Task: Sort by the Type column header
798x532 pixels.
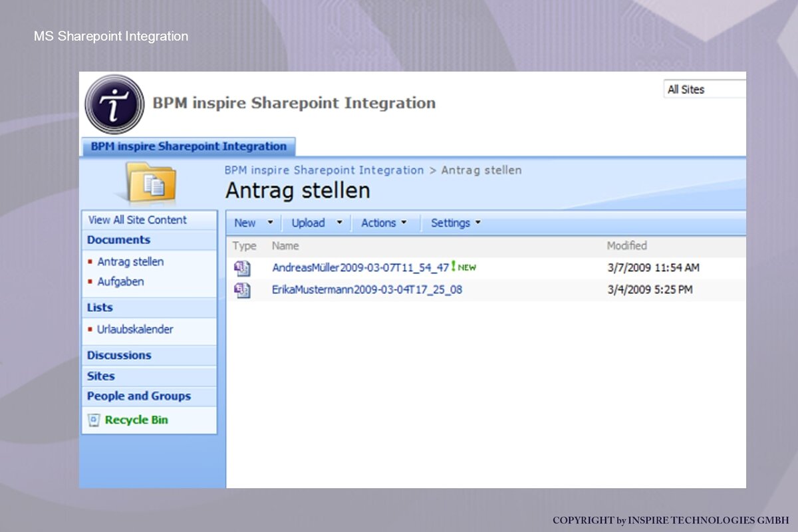Action: [244, 246]
